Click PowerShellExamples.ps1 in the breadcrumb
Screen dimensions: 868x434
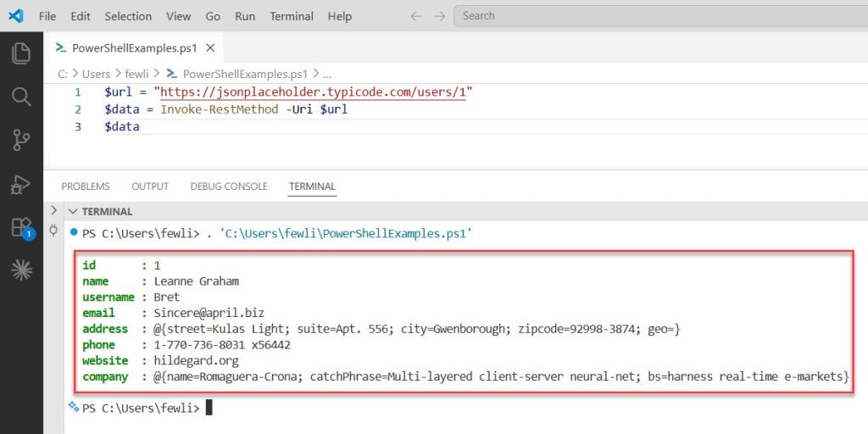pyautogui.click(x=245, y=74)
